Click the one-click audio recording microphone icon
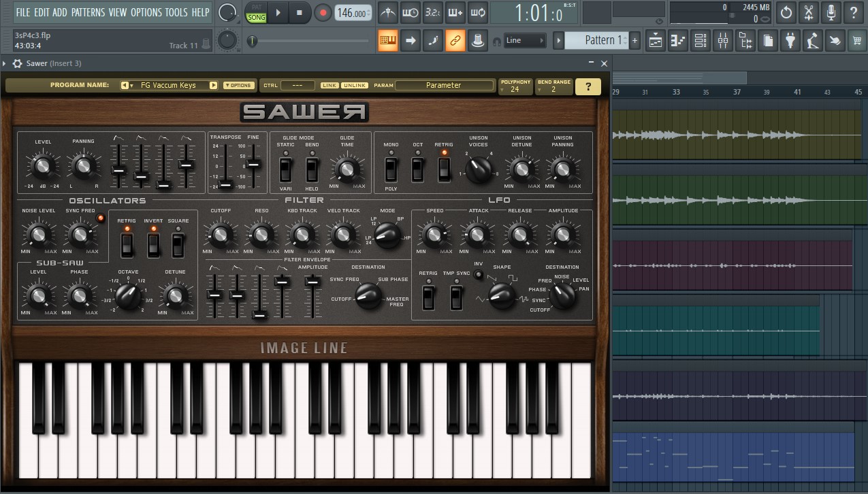Screen dimensions: 868x494 point(831,12)
